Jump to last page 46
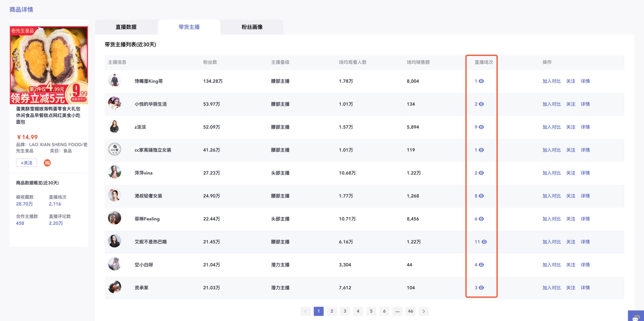This screenshot has width=644, height=321. 411,311
